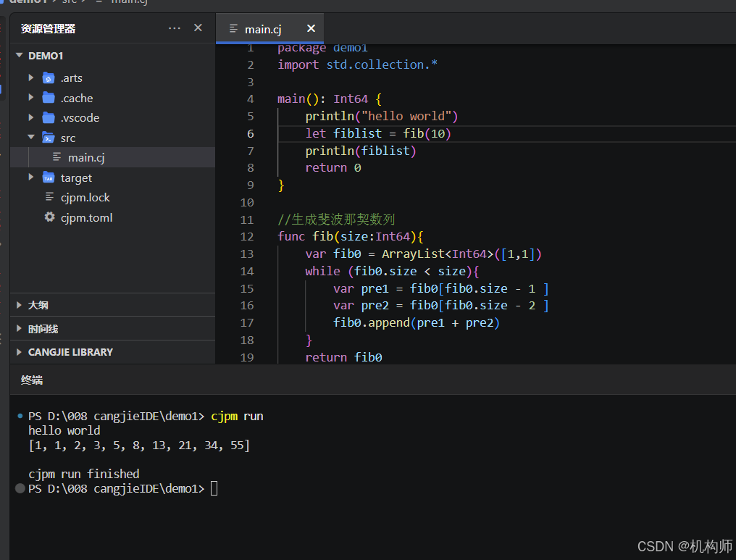Click 'fib0.append(pre1 + pre2)' line
Image resolution: width=736 pixels, height=560 pixels.
click(x=416, y=323)
